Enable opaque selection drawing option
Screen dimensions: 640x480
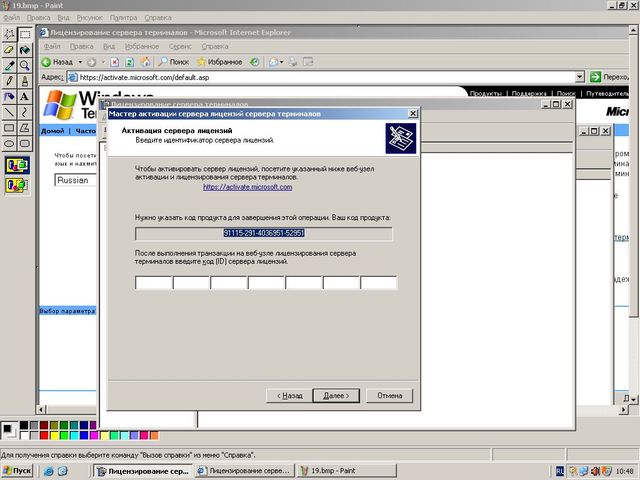click(17, 165)
